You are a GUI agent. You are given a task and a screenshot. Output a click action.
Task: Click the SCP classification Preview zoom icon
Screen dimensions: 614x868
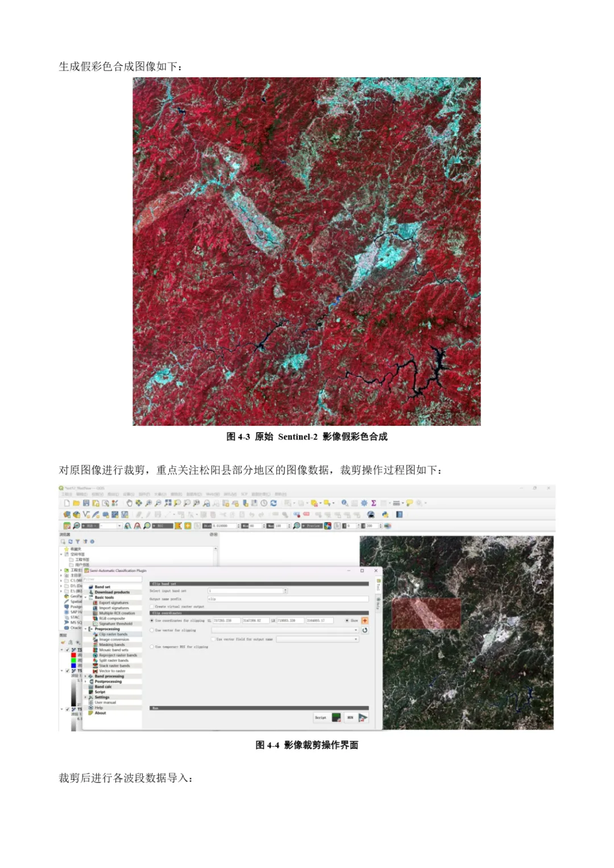(x=296, y=526)
